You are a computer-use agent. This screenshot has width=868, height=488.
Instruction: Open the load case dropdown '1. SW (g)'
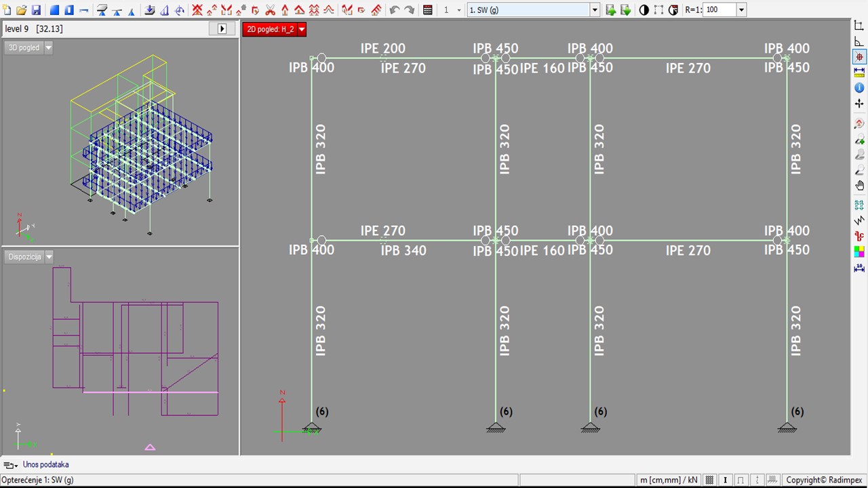[595, 10]
